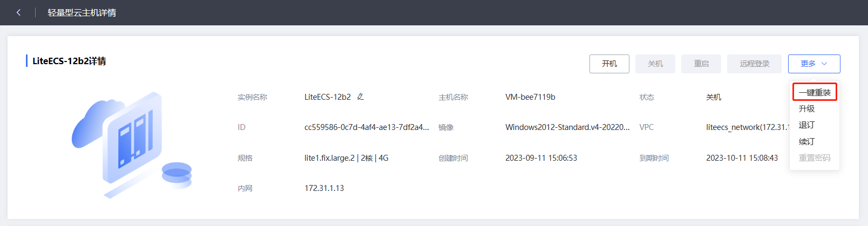The image size is (868, 226).
Task: Click the 重置密码 menu option
Action: click(x=815, y=158)
